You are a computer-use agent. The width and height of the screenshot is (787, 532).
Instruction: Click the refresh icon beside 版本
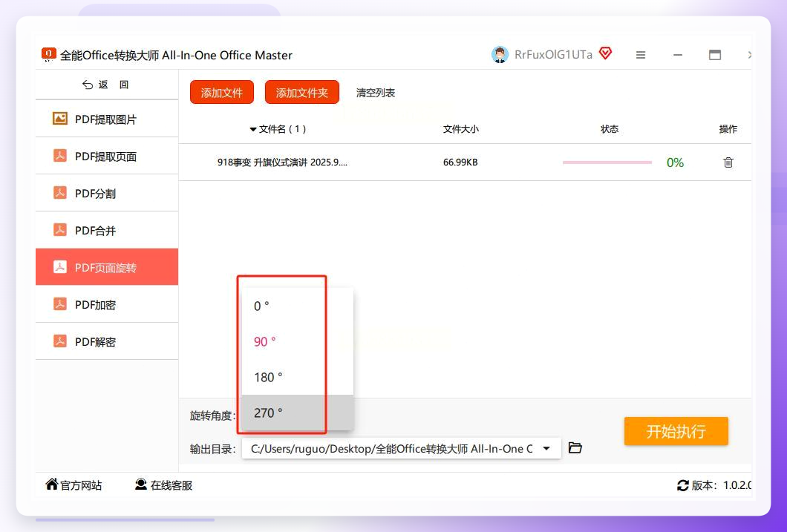[x=682, y=485]
